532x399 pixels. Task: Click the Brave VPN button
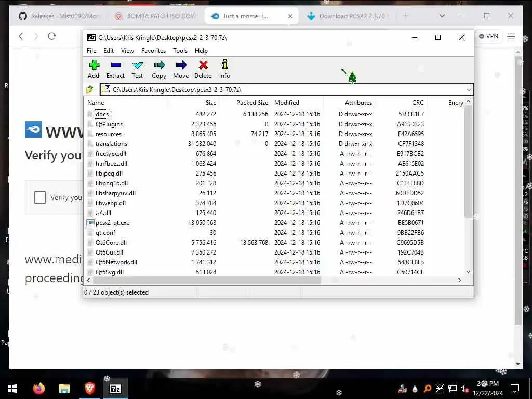488,36
